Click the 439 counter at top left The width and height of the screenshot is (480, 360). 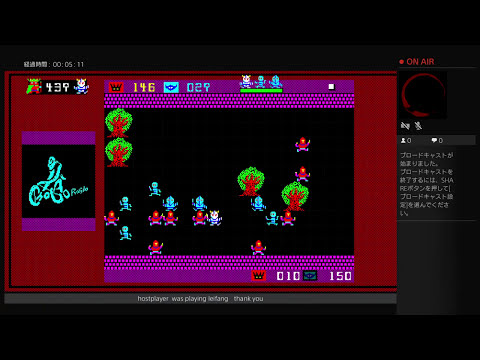pyautogui.click(x=57, y=87)
